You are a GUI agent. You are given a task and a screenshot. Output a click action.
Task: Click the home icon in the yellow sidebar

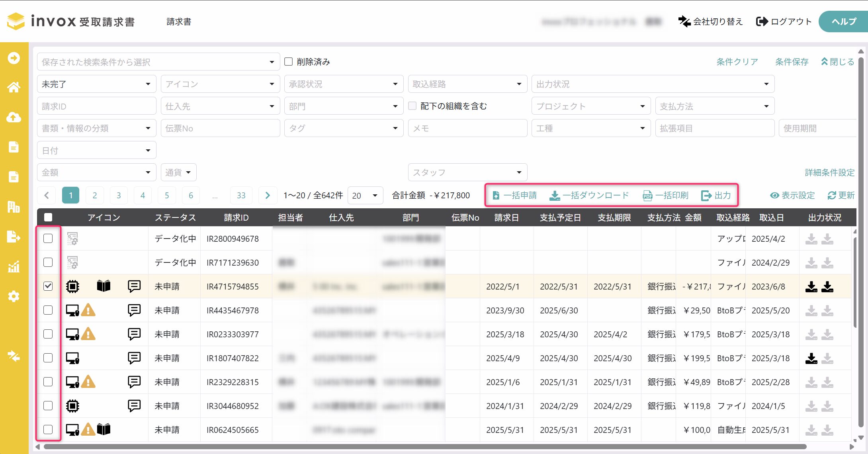pos(14,87)
